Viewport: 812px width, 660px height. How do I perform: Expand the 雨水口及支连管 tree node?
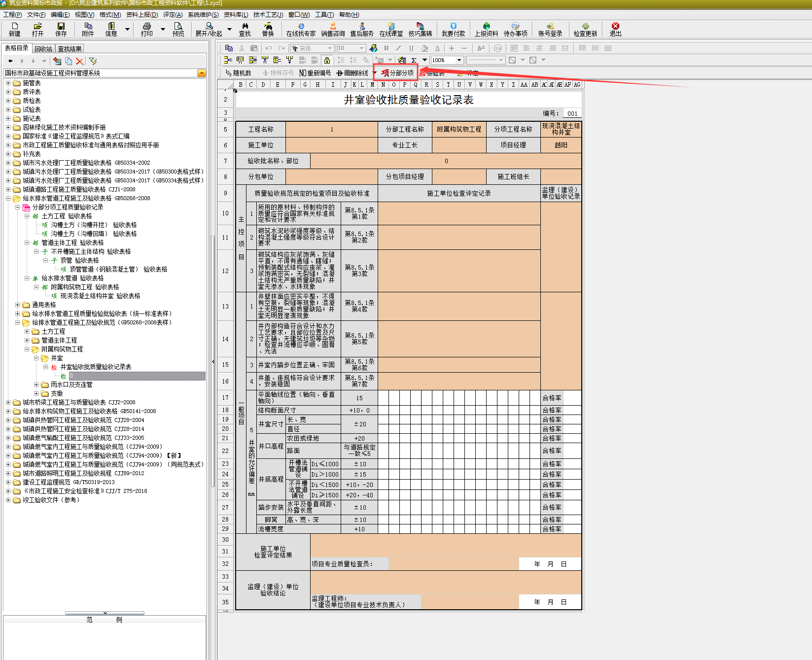click(x=36, y=384)
